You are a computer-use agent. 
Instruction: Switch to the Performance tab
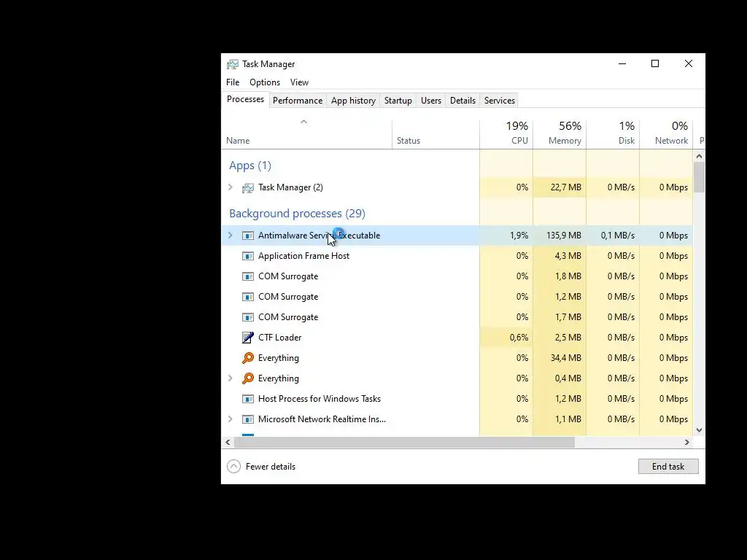[x=298, y=101]
